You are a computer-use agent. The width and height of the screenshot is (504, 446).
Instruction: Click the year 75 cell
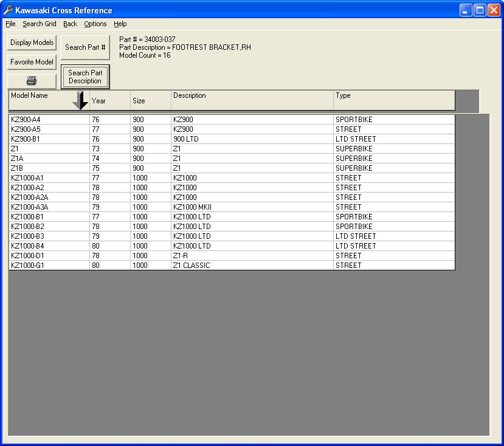(x=110, y=168)
